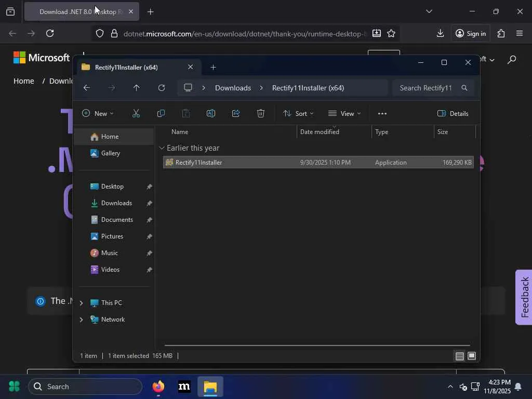This screenshot has width=532, height=399.
Task: Open the View dropdown menu
Action: coord(344,113)
